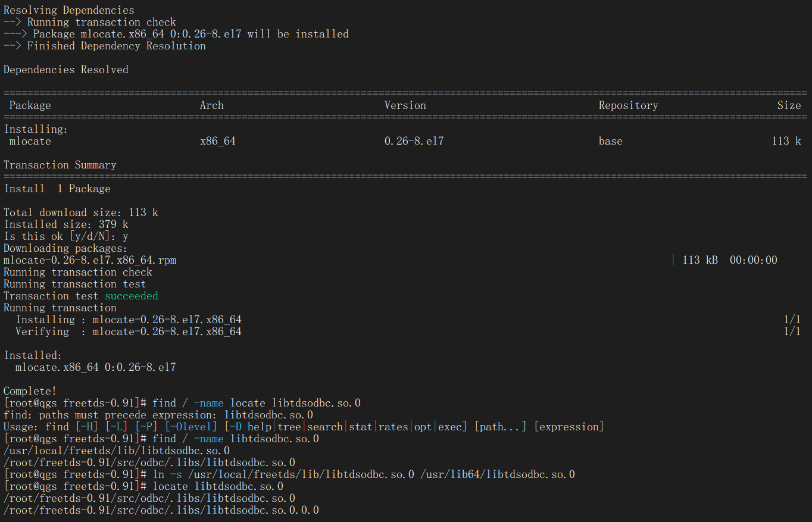The height and width of the screenshot is (522, 812).
Task: Click the Version column header
Action: tap(405, 105)
